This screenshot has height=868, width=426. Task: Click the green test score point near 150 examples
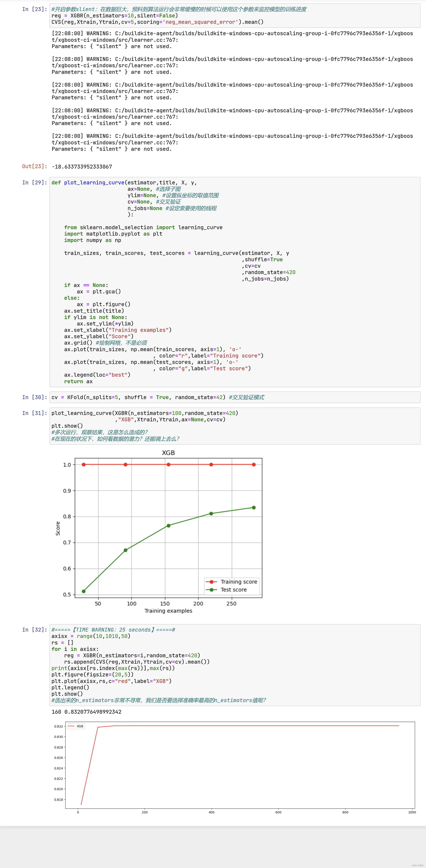pos(169,526)
